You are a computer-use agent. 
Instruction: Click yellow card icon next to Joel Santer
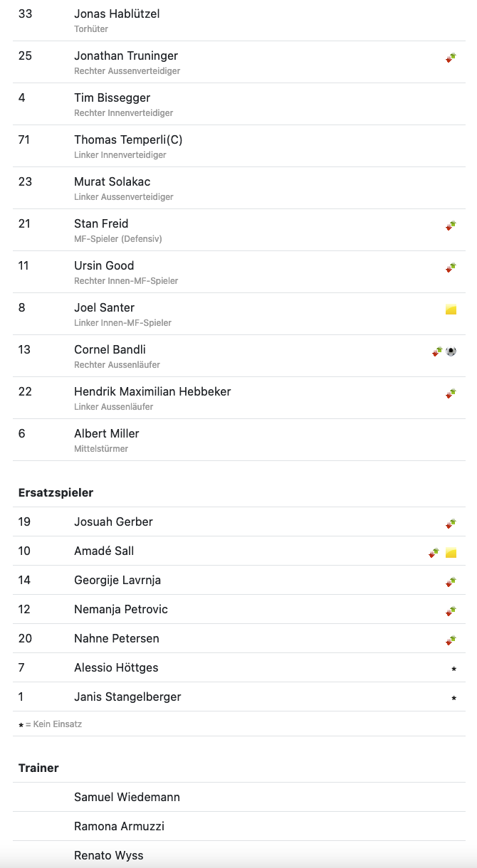click(x=451, y=309)
